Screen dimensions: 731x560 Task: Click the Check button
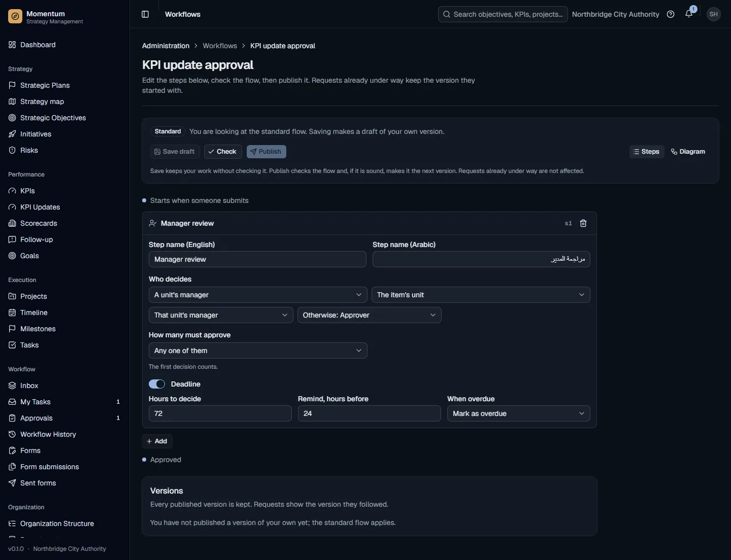pyautogui.click(x=223, y=152)
